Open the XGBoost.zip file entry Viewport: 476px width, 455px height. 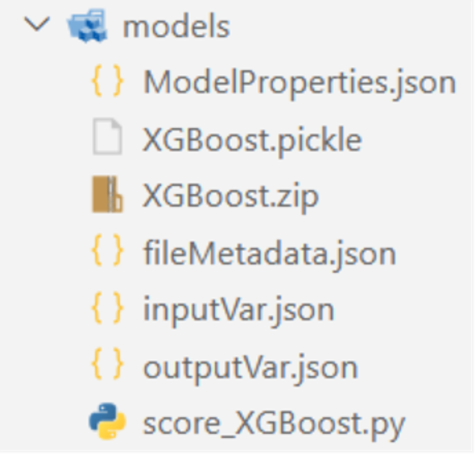coord(231,196)
